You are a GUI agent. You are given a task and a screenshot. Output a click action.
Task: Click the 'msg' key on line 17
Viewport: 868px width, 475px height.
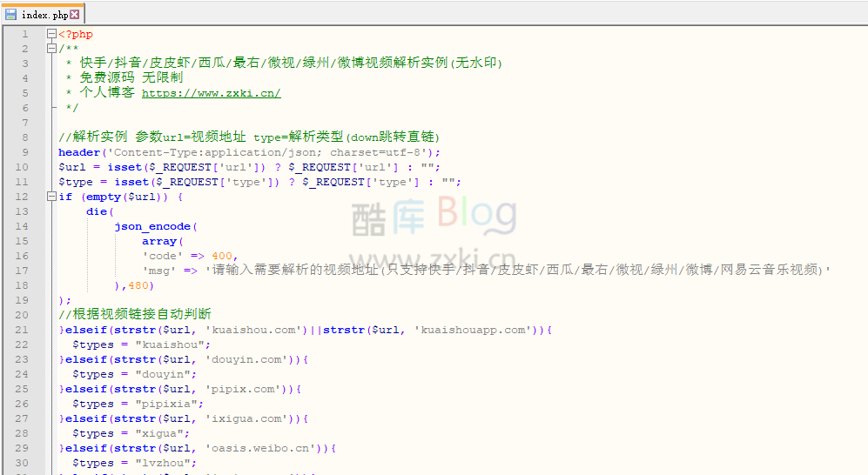coord(159,271)
